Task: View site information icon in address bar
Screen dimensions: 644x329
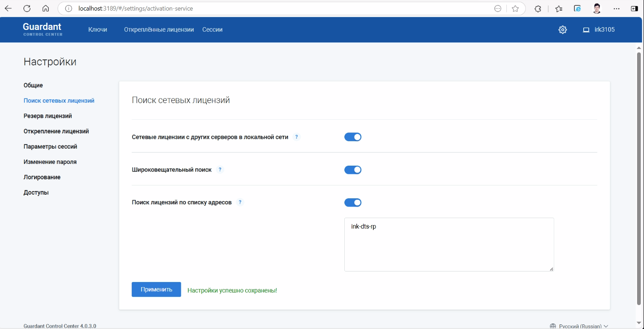Action: click(68, 8)
